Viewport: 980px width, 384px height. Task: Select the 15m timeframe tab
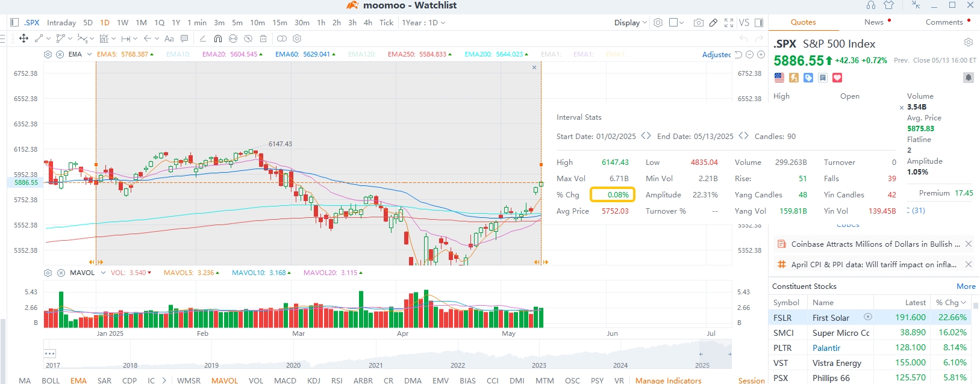click(279, 23)
